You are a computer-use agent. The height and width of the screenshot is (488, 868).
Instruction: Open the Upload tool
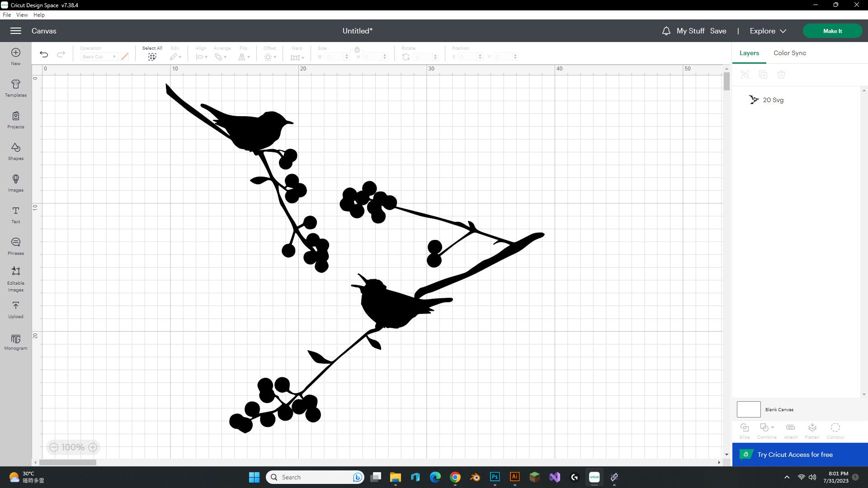tap(15, 310)
